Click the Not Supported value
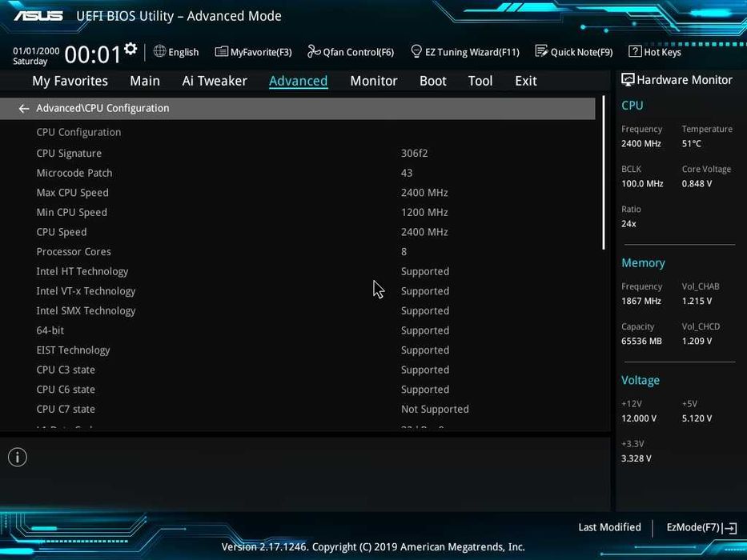Screen dimensions: 747x560 (435, 409)
